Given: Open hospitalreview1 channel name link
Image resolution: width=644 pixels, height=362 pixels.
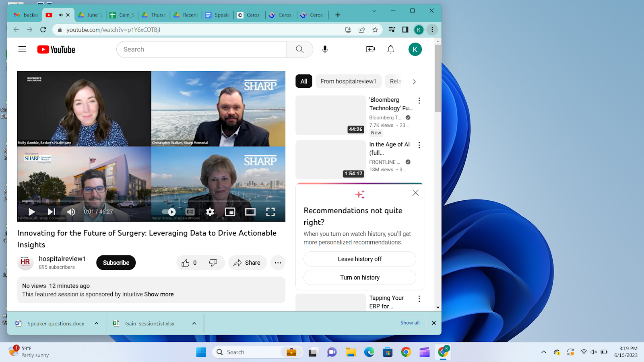Looking at the screenshot, I should click(62, 259).
